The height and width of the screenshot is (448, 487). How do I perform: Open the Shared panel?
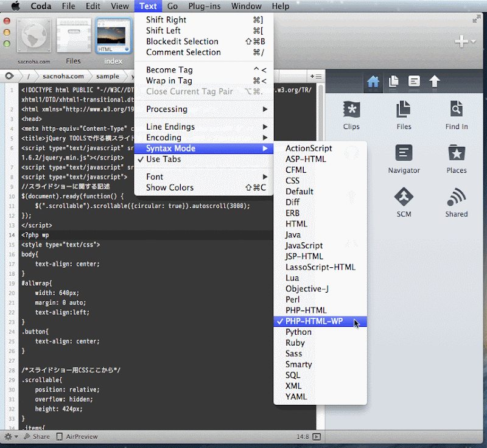click(x=456, y=203)
